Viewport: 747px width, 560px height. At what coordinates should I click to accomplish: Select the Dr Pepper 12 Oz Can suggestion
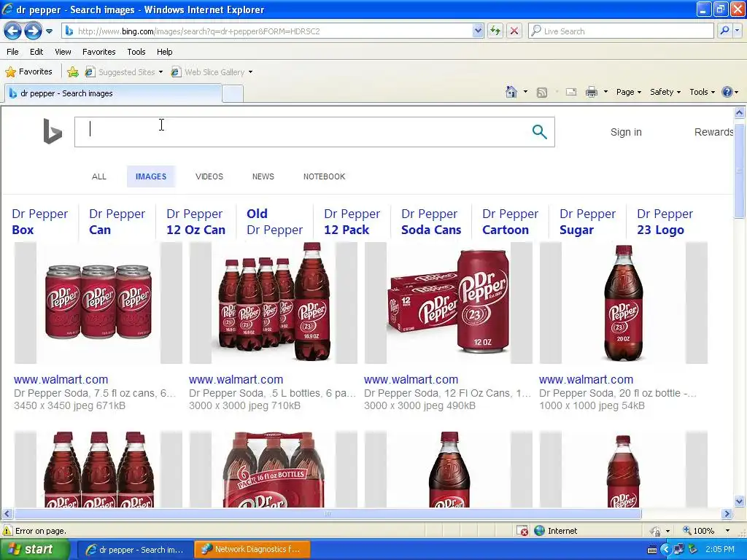point(196,222)
